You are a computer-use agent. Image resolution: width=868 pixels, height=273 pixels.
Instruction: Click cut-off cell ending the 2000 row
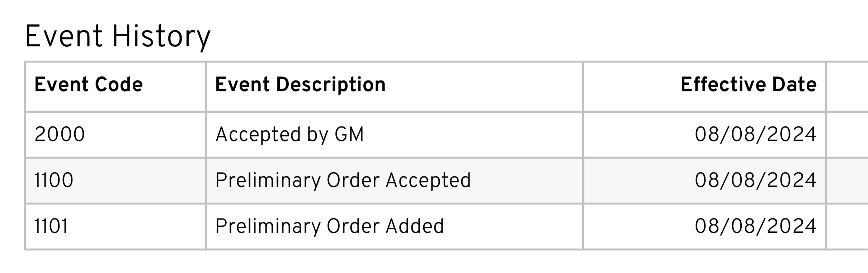tap(847, 135)
